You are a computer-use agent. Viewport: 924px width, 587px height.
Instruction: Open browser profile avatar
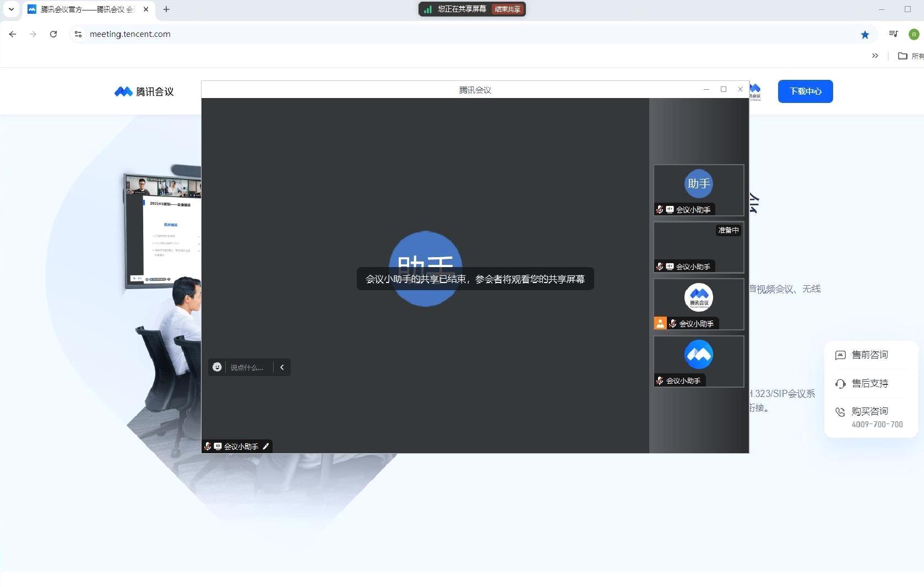tap(914, 34)
